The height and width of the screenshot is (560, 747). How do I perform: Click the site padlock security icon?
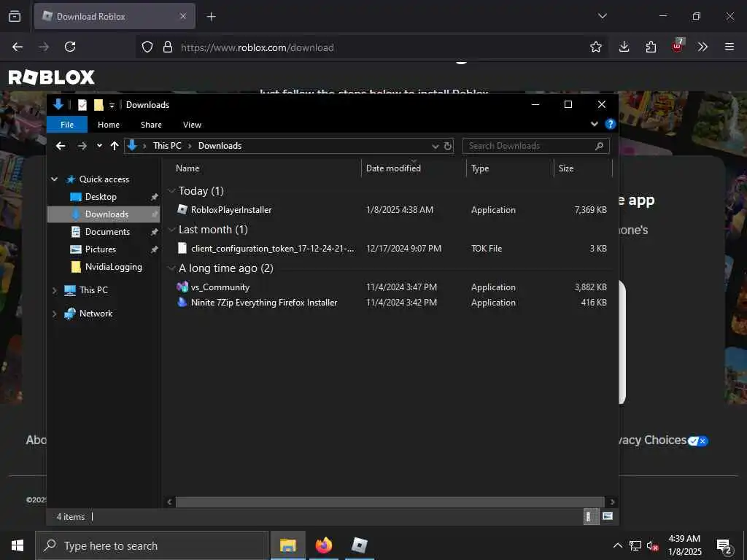168,47
